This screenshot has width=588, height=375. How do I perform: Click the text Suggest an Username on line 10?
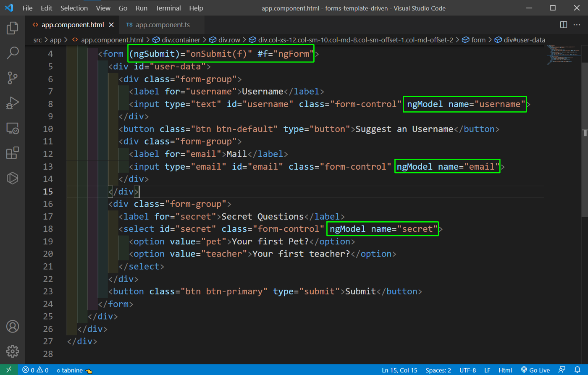click(404, 129)
